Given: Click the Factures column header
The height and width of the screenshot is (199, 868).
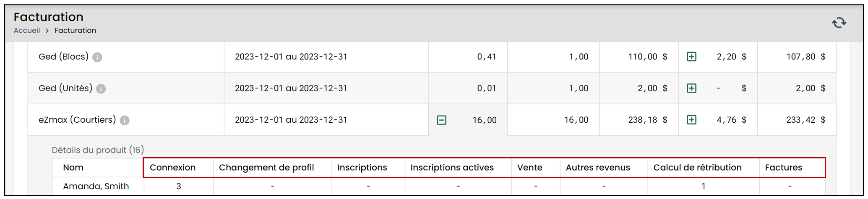Looking at the screenshot, I should [x=783, y=168].
